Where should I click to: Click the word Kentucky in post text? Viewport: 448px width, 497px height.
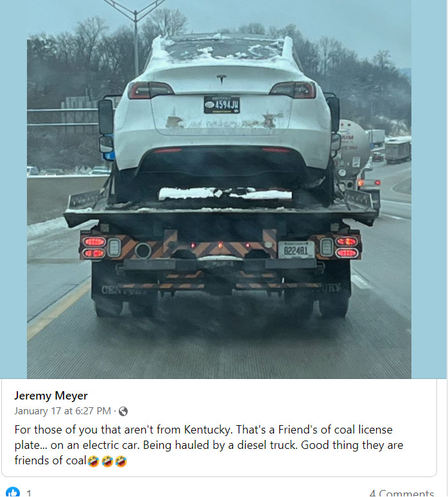pos(208,430)
